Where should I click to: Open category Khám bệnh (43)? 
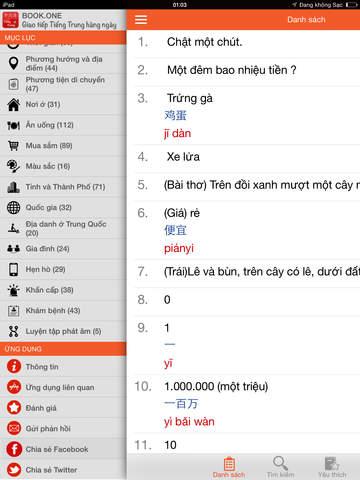point(63,311)
